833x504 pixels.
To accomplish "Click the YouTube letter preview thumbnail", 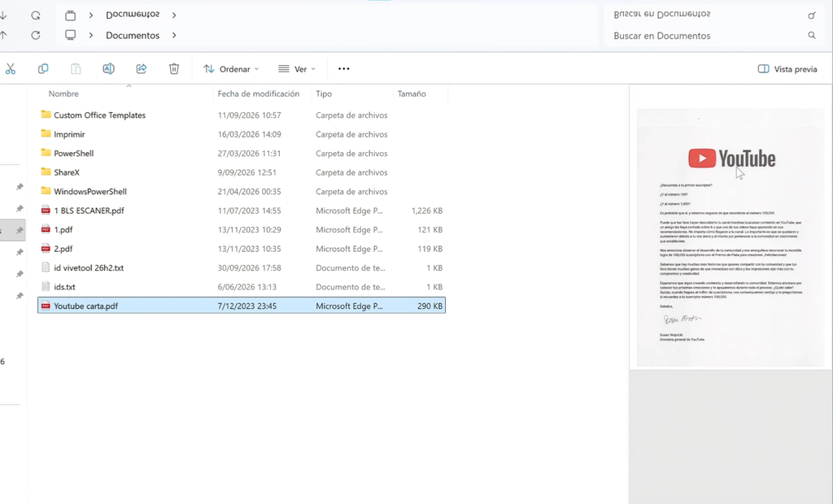I will [x=731, y=238].
